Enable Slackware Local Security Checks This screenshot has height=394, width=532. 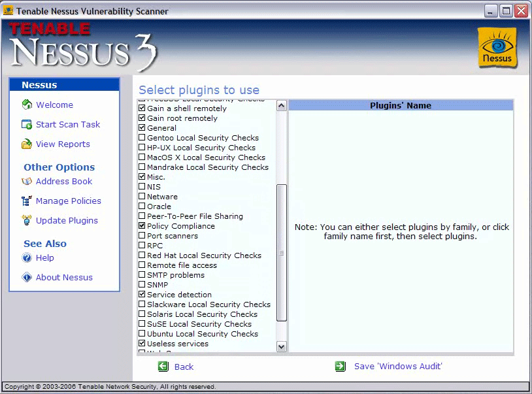142,304
